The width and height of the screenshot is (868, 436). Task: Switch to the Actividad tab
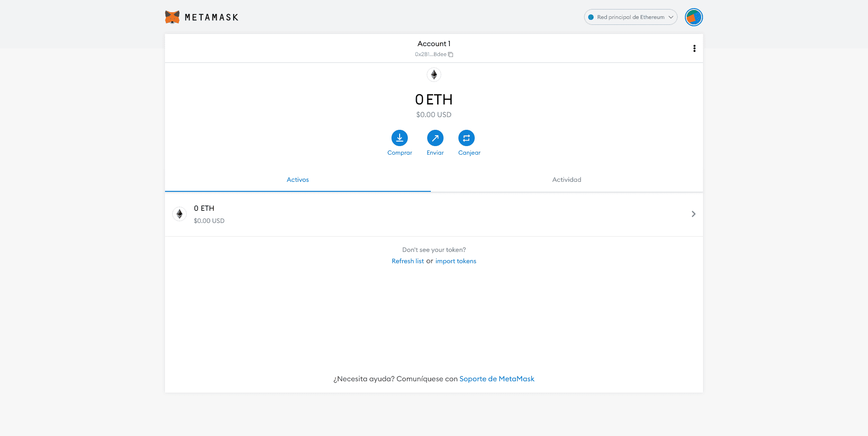(567, 180)
